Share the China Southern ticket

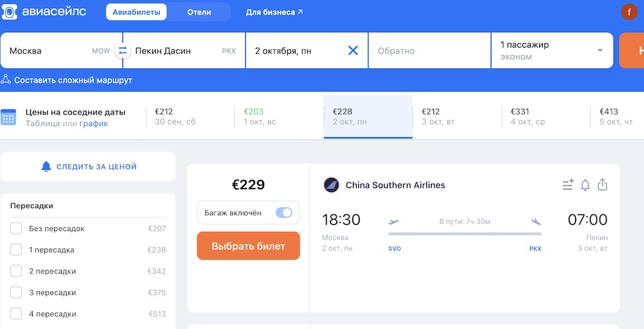[x=602, y=185]
